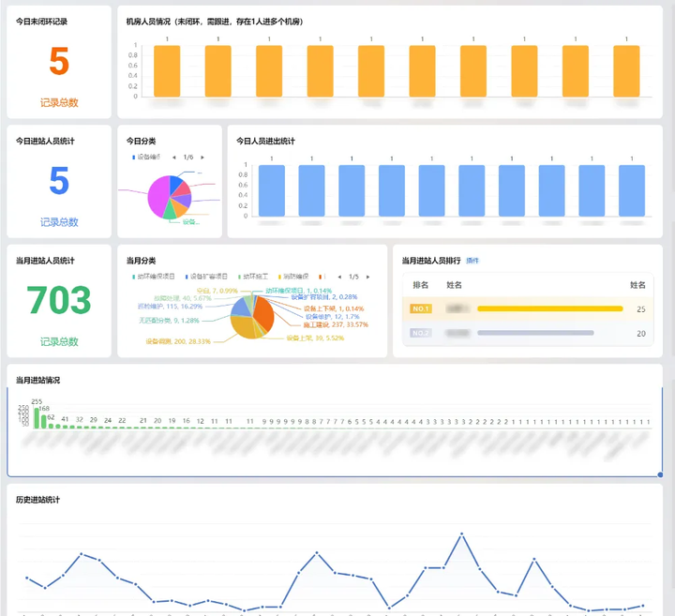Click value 20 in ranking table
This screenshot has width=675, height=616.
coord(641,334)
